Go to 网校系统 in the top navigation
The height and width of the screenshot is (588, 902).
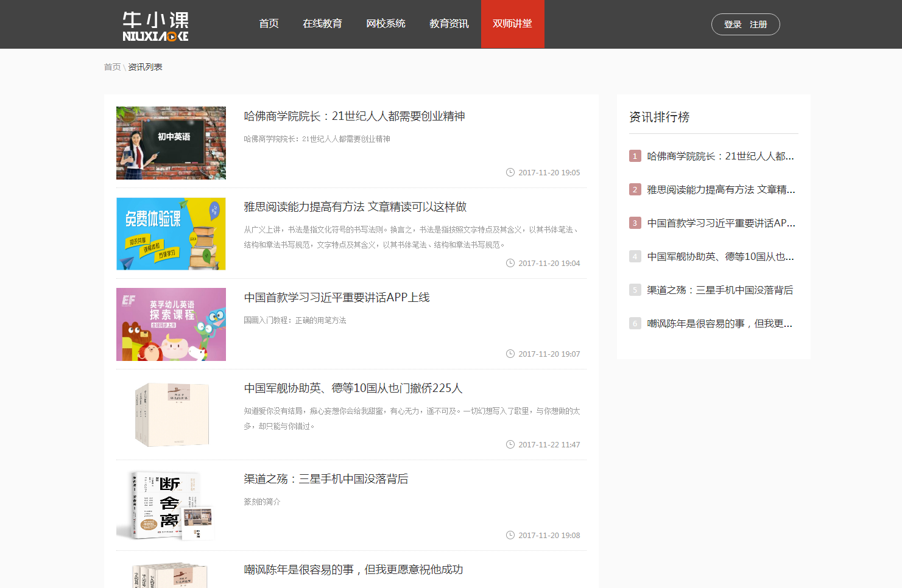tap(386, 24)
